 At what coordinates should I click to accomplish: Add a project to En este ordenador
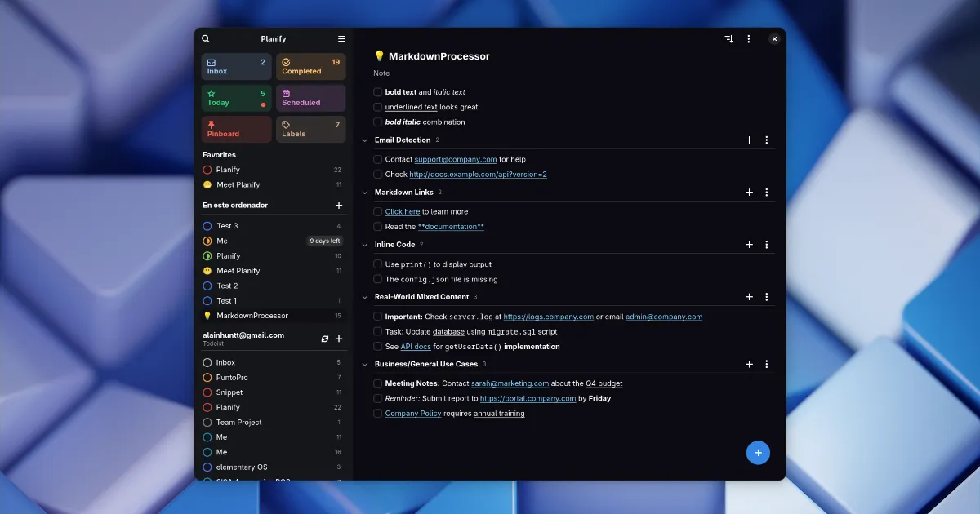click(339, 206)
